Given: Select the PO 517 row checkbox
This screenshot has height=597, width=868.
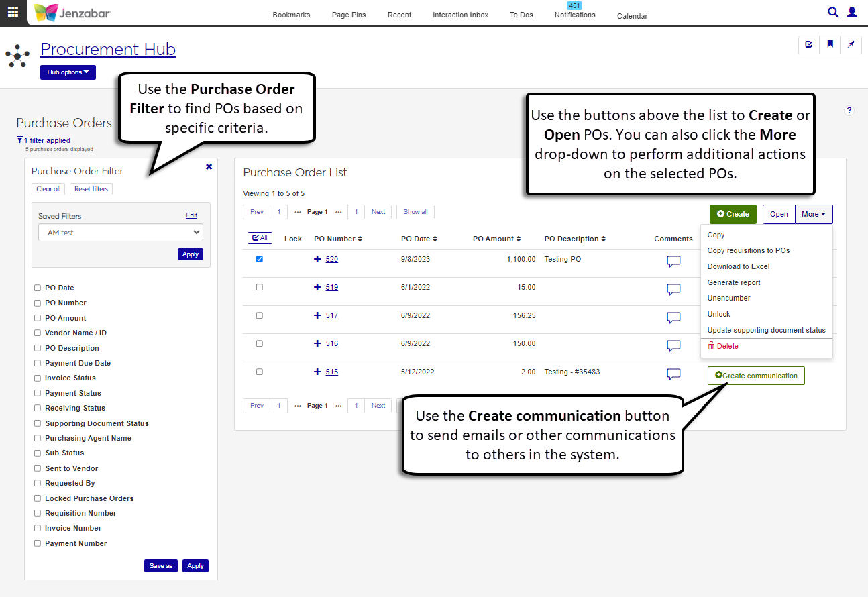Looking at the screenshot, I should [x=260, y=315].
